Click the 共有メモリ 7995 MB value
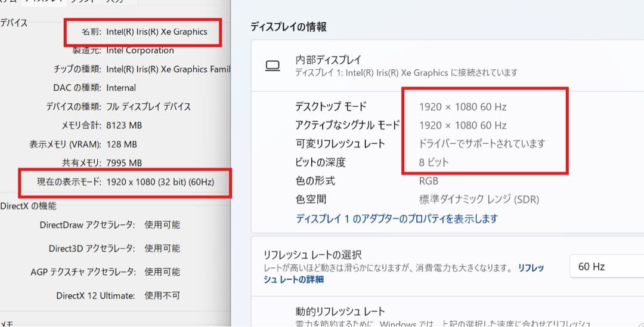This screenshot has height=327, width=644. click(x=124, y=163)
